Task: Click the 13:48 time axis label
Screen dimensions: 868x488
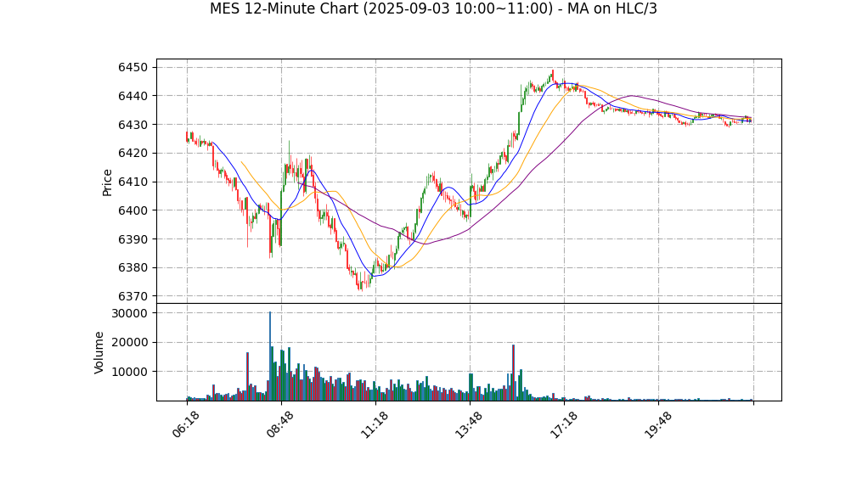Action: point(469,423)
